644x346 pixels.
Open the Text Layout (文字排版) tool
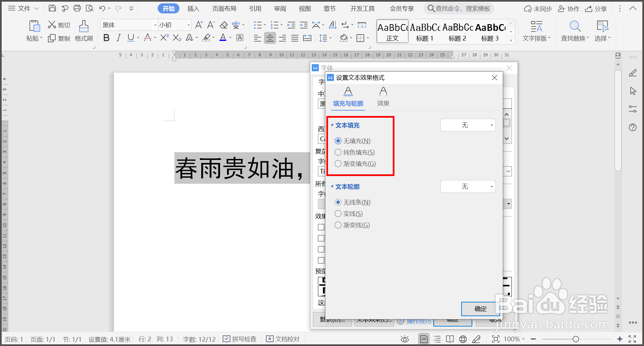[x=536, y=31]
